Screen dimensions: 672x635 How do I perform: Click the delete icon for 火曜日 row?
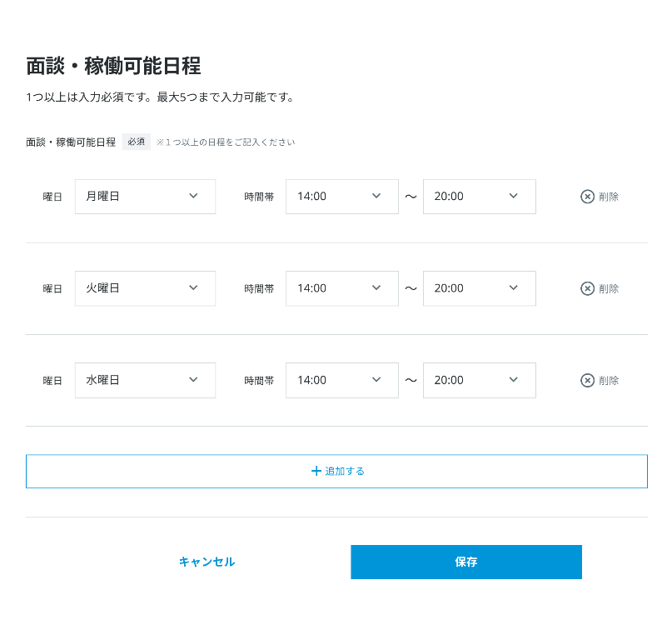[x=587, y=288]
